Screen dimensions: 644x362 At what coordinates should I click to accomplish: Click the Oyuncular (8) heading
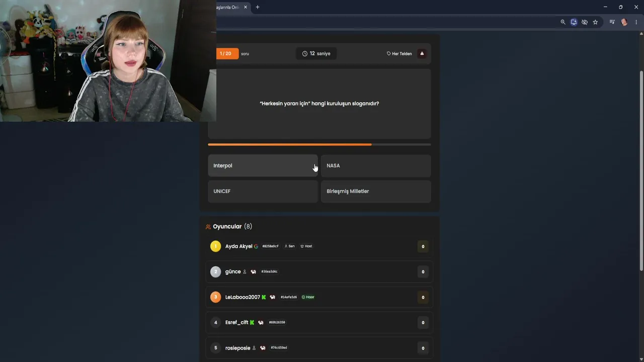pyautogui.click(x=232, y=227)
